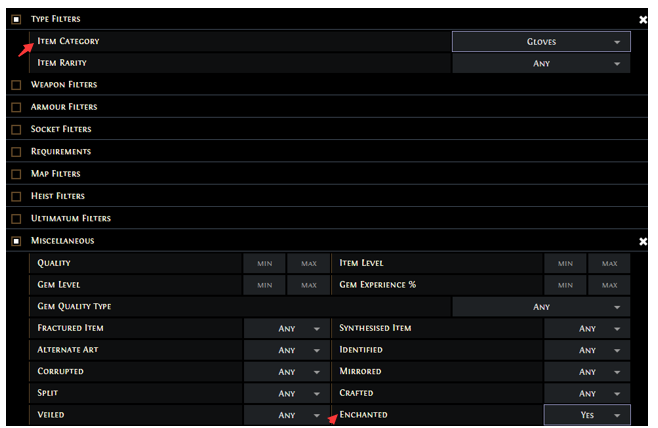Open the Item Rarity dropdown
The image size is (658, 428).
click(541, 64)
